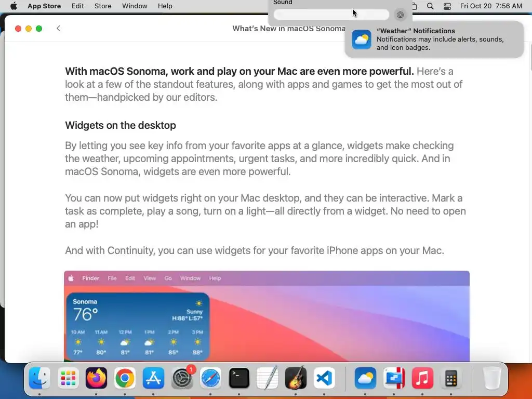Open TextEdit from the Dock
This screenshot has height=399, width=532.
pyautogui.click(x=268, y=378)
